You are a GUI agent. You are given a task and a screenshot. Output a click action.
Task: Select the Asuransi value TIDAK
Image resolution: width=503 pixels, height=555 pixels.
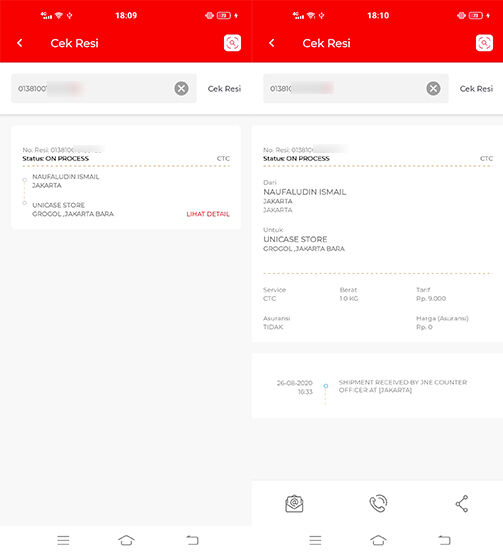coord(273,327)
